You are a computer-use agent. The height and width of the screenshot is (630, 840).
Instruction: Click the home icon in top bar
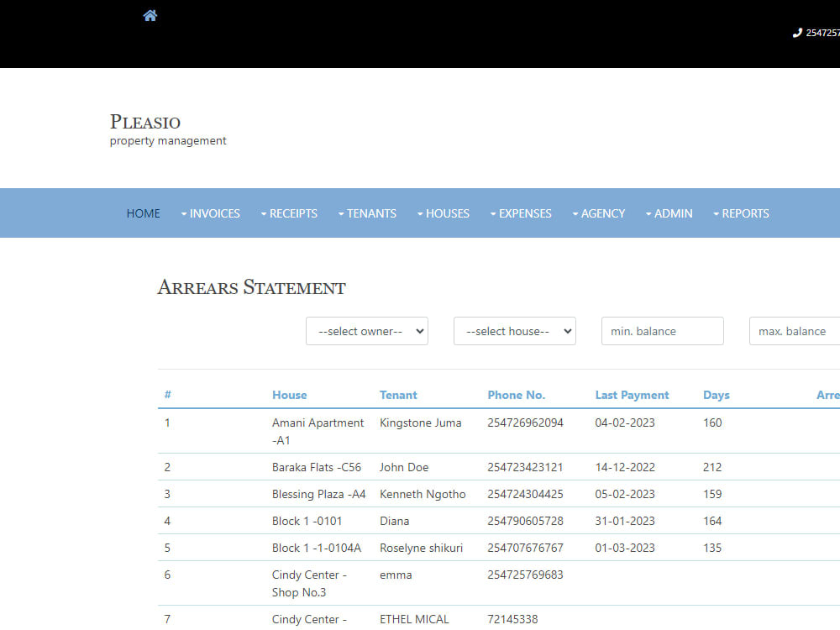click(150, 14)
